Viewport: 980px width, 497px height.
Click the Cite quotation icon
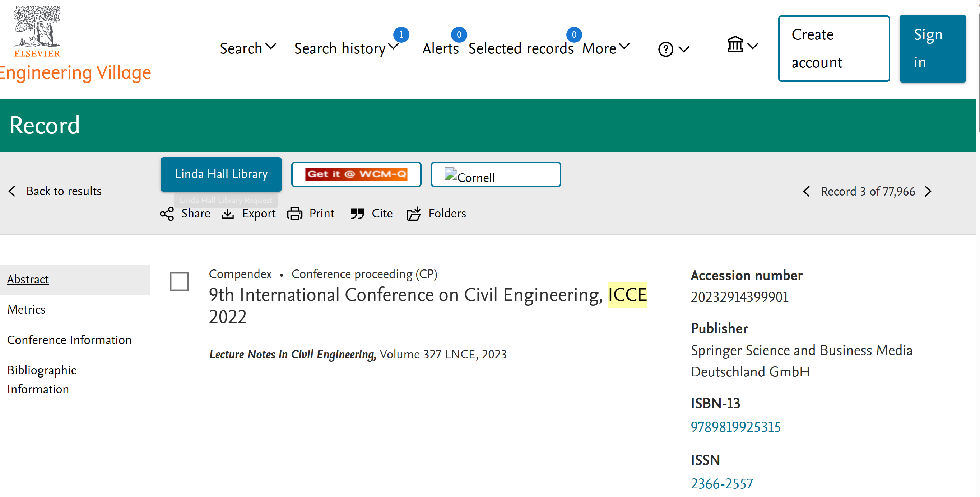357,214
